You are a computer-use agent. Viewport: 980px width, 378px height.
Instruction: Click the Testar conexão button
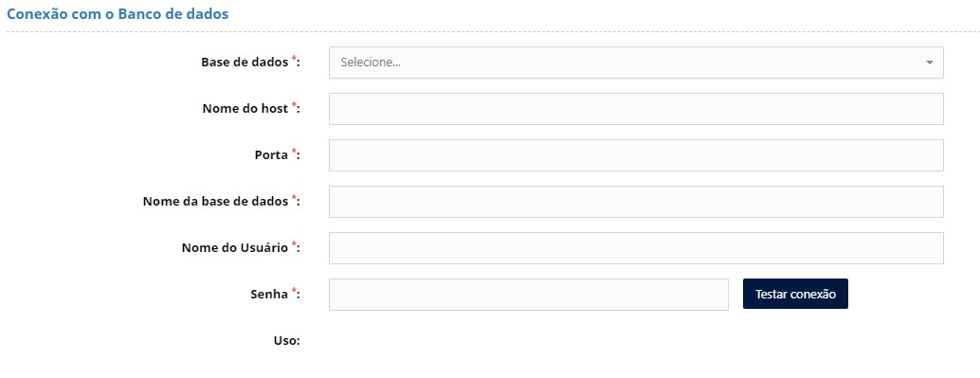pos(795,294)
